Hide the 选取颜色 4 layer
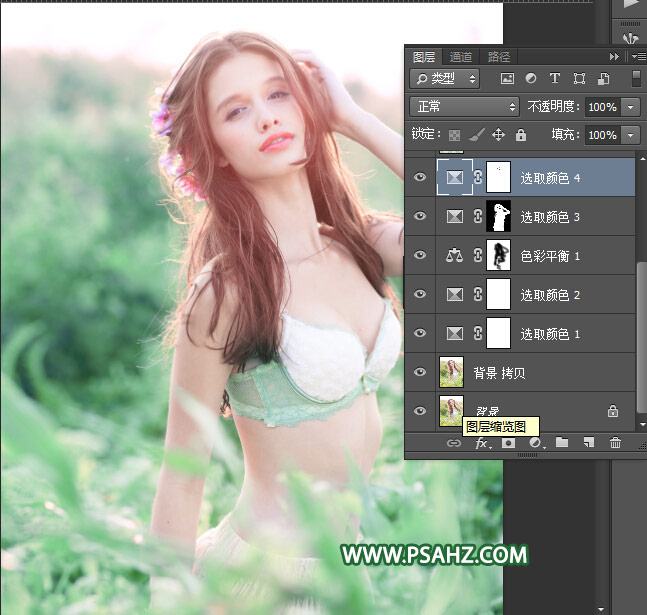Image resolution: width=647 pixels, height=615 pixels. (420, 177)
